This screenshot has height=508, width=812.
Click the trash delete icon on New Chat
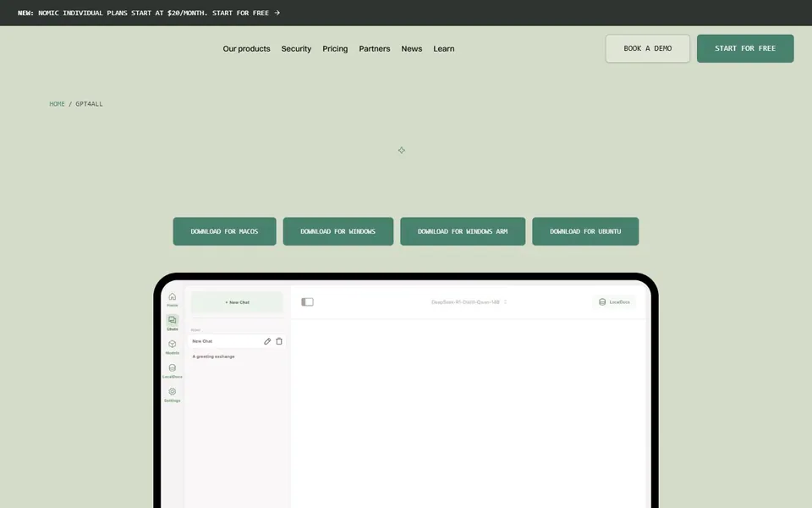[x=279, y=341]
